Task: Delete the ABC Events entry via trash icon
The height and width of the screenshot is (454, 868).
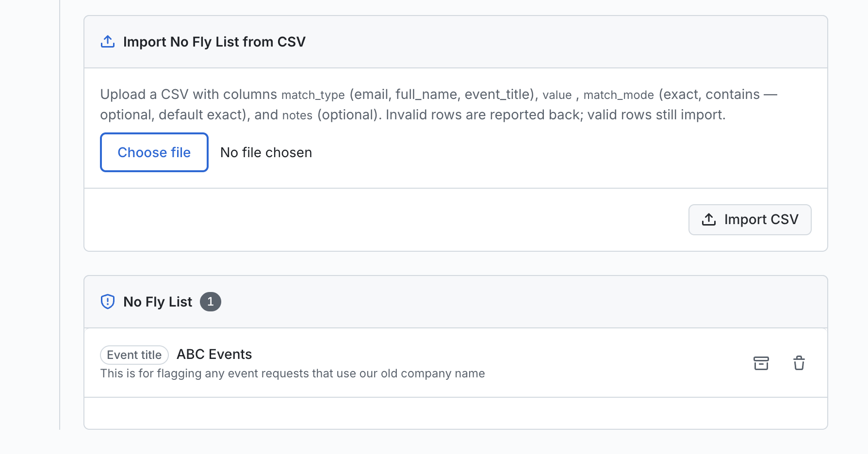Action: pyautogui.click(x=799, y=363)
